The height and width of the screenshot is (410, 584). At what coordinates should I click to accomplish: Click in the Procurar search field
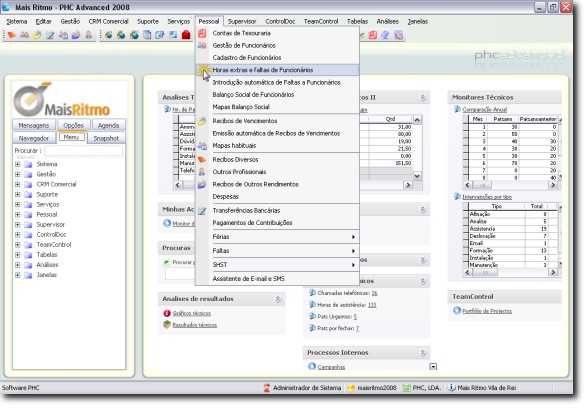tap(83, 151)
